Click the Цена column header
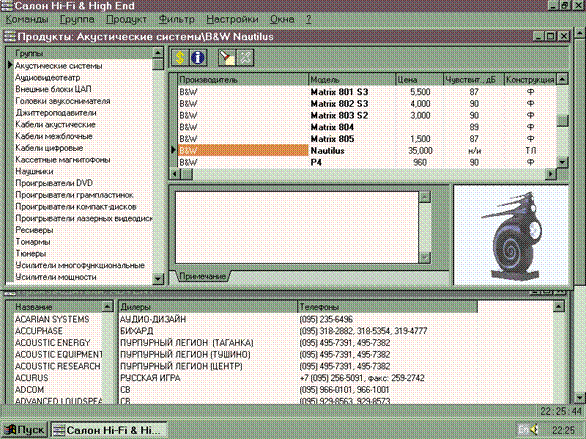 pos(419,80)
